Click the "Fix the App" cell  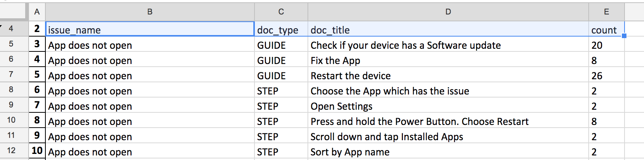coord(448,60)
